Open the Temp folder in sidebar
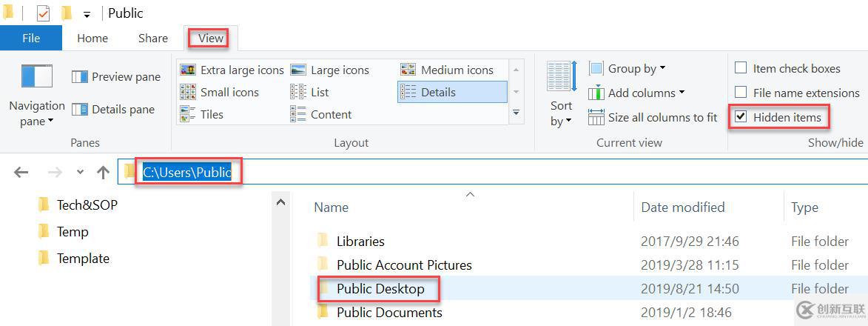 click(x=73, y=231)
